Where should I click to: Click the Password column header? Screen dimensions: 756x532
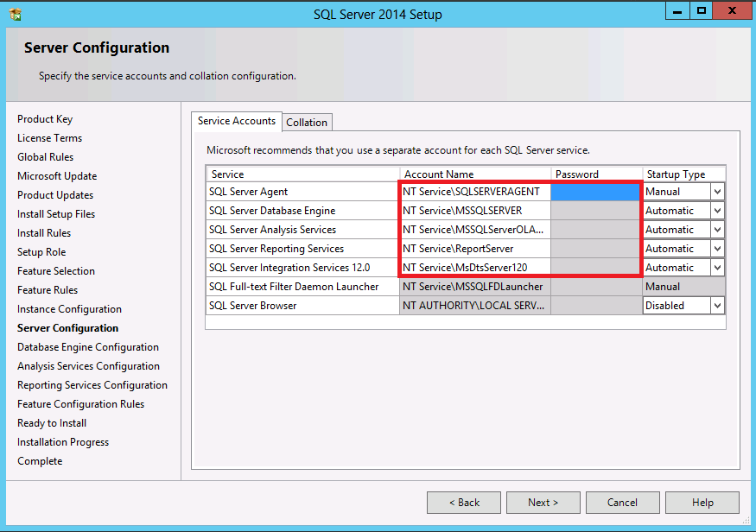pos(597,174)
